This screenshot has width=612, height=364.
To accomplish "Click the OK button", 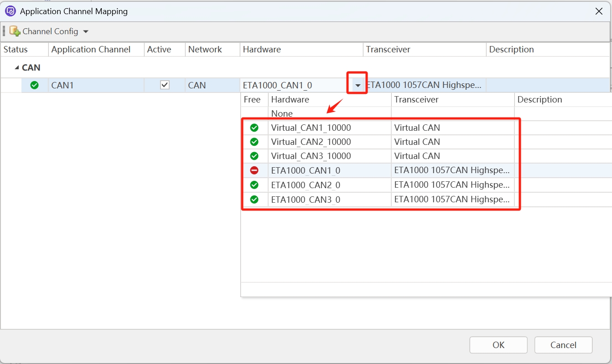I will pyautogui.click(x=498, y=345).
